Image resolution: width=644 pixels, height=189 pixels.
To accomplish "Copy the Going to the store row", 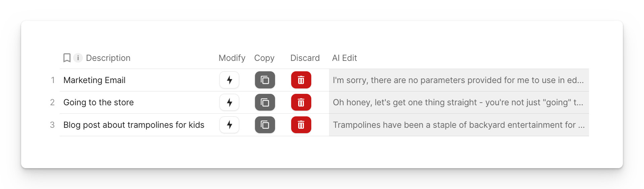I will click(265, 102).
